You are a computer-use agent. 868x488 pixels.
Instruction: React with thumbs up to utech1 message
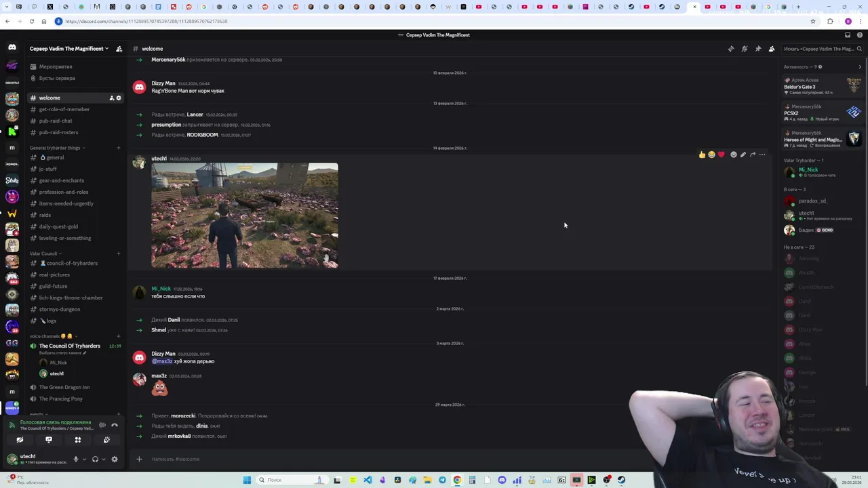tap(702, 155)
